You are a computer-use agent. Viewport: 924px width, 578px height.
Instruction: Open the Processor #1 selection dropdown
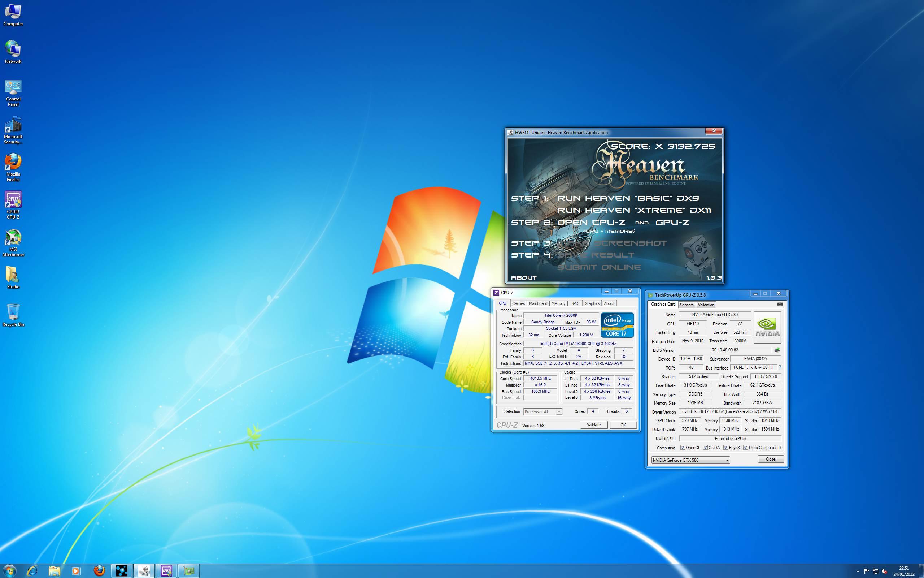tap(542, 412)
